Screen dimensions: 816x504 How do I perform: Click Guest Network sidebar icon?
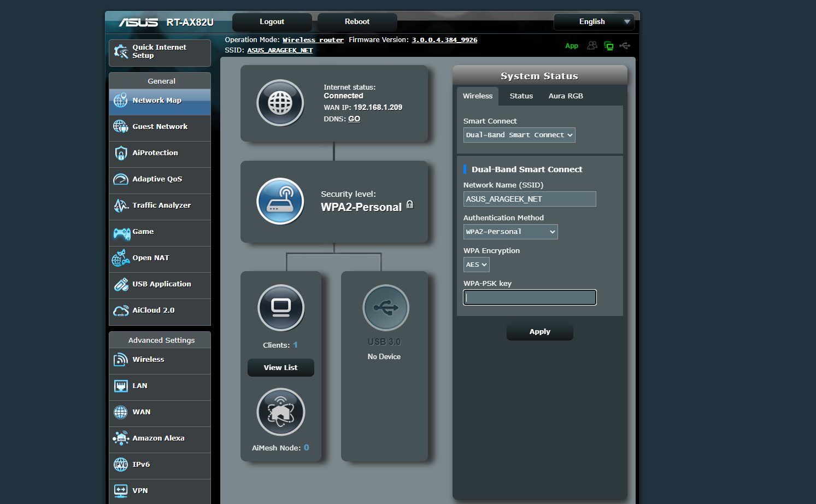coord(120,127)
